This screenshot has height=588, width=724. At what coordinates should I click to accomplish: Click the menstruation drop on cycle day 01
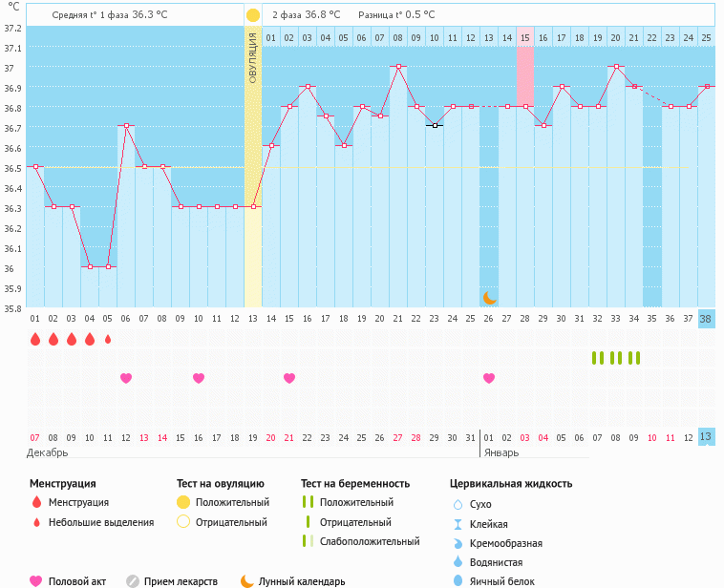coord(35,339)
